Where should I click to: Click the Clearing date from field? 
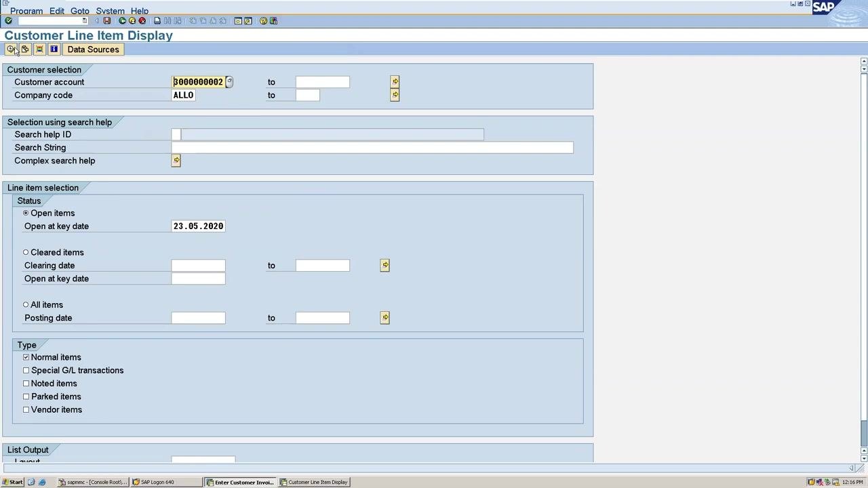pos(198,266)
